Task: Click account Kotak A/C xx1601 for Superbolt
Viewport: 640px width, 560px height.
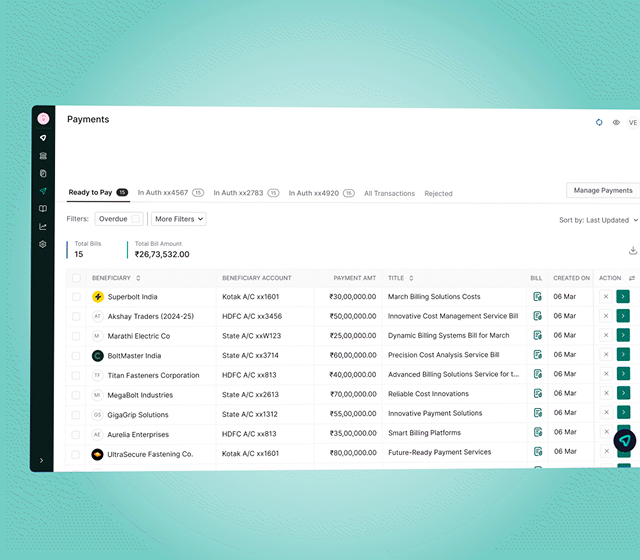Action: tap(251, 297)
